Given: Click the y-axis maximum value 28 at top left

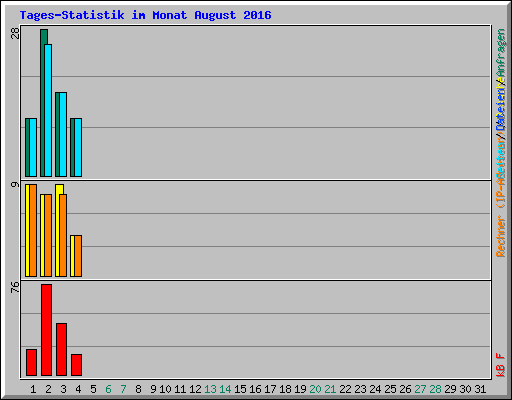Looking at the screenshot, I should [x=15, y=33].
